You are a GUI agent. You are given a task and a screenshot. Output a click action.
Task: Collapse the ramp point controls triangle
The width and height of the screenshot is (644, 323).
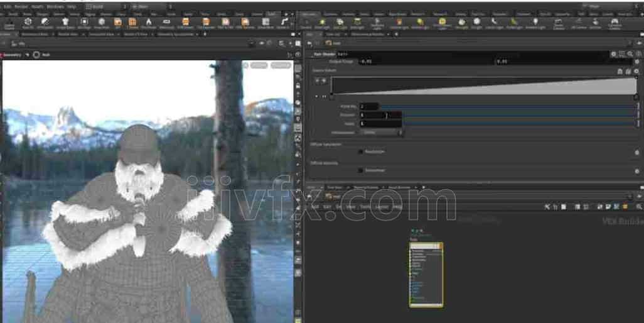pyautogui.click(x=316, y=97)
